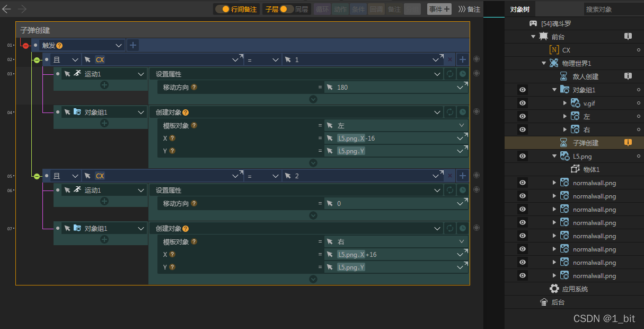Viewport: 644px width, 329px height.
Task: Click the 移动方向 value field showing 180
Action: pyautogui.click(x=396, y=87)
